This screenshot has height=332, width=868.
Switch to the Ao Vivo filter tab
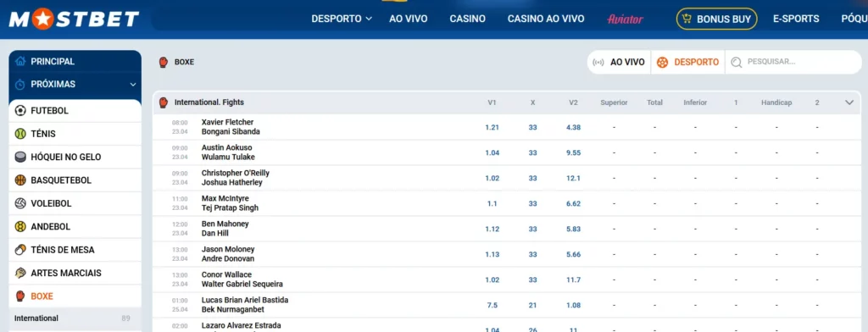(619, 63)
